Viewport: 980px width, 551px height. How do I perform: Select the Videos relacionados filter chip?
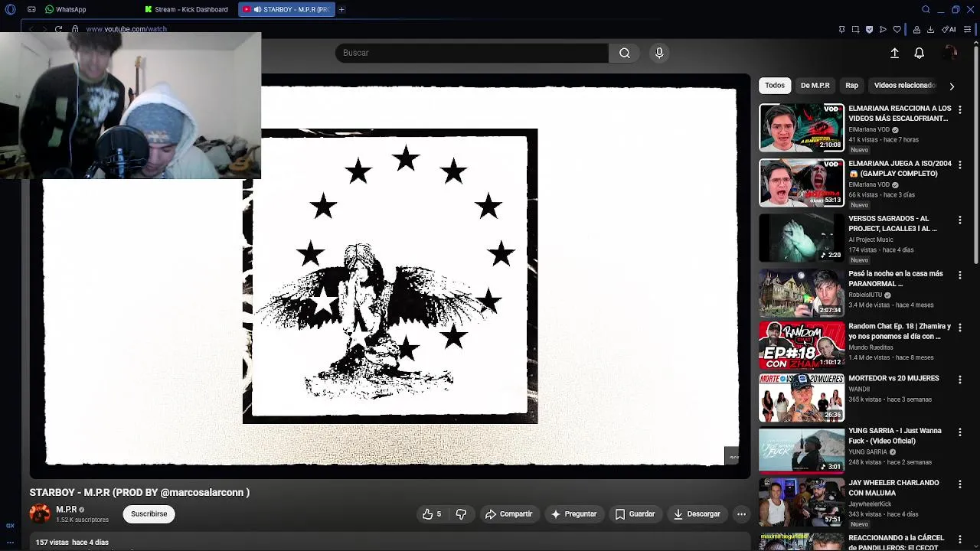pyautogui.click(x=904, y=86)
